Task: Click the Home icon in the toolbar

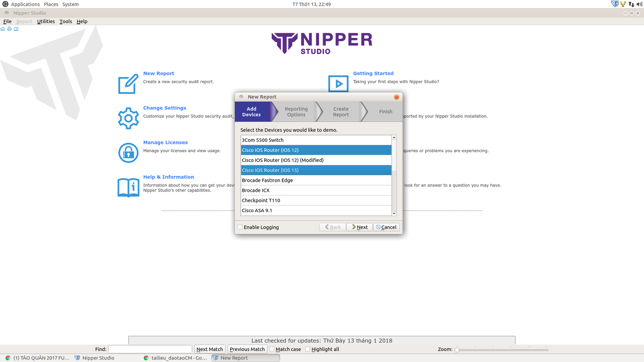Action: [3, 29]
